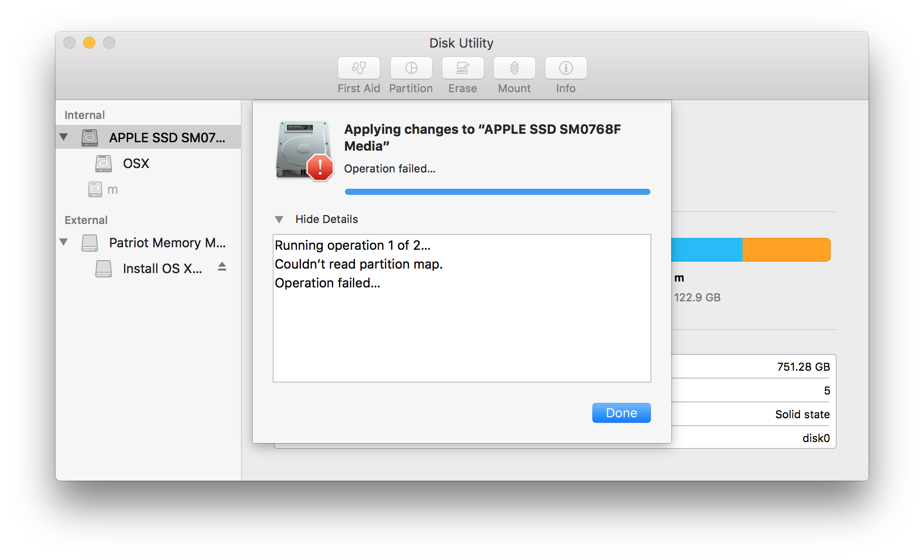The height and width of the screenshot is (560, 924).
Task: Click the orange partition segment in usage bar
Action: [x=786, y=250]
